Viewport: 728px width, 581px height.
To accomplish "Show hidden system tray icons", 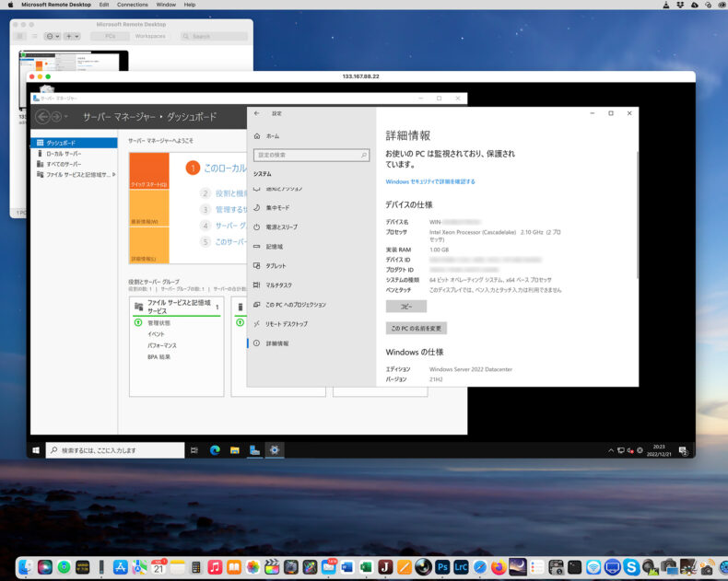I will [x=610, y=450].
